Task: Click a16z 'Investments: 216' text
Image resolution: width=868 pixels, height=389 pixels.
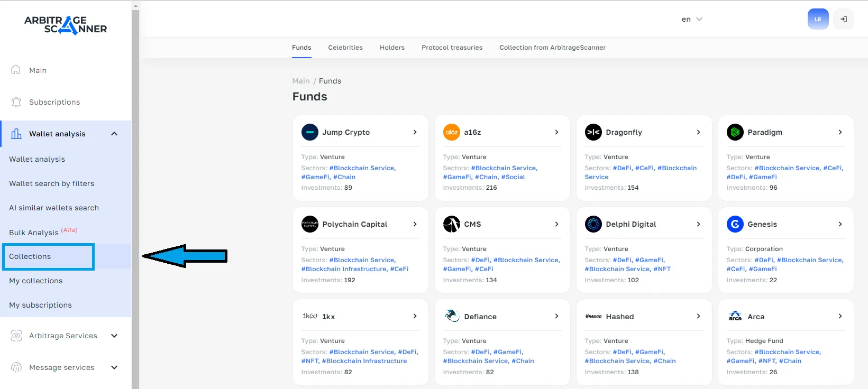Action: [470, 188]
